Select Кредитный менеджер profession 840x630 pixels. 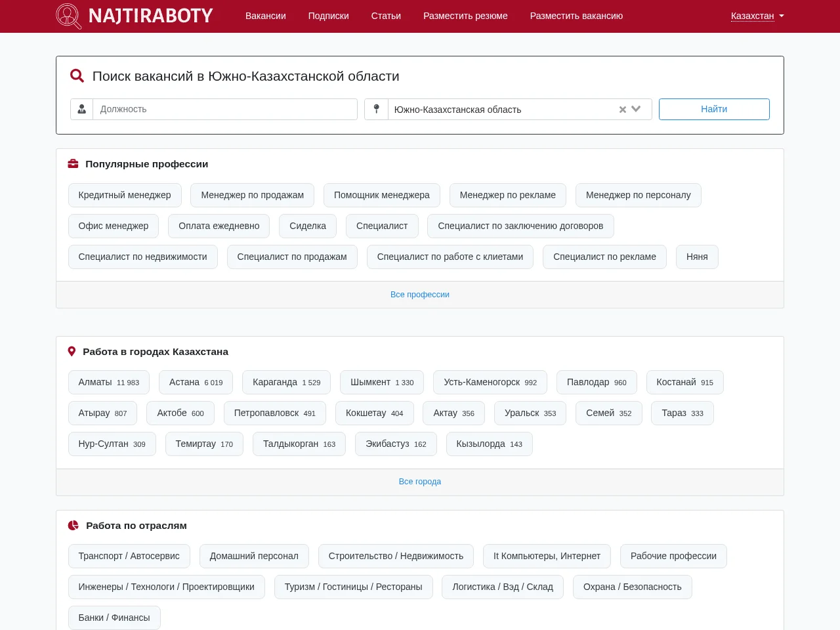125,195
